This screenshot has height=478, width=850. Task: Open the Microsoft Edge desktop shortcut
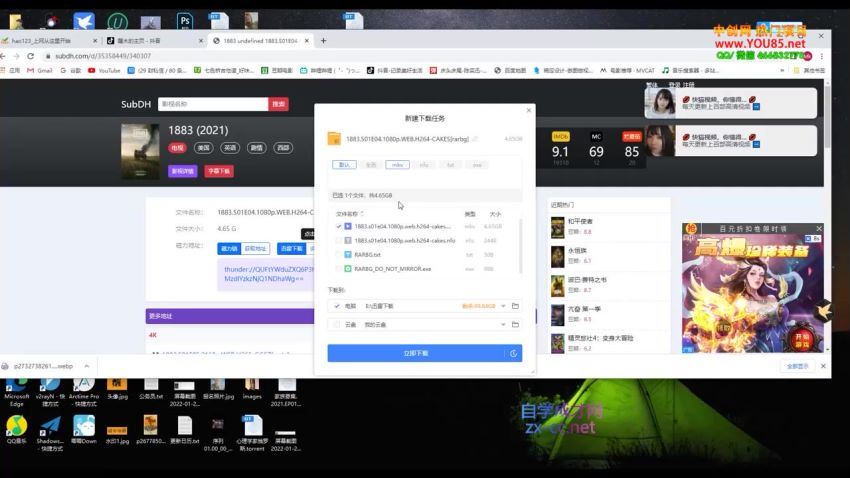(x=17, y=393)
